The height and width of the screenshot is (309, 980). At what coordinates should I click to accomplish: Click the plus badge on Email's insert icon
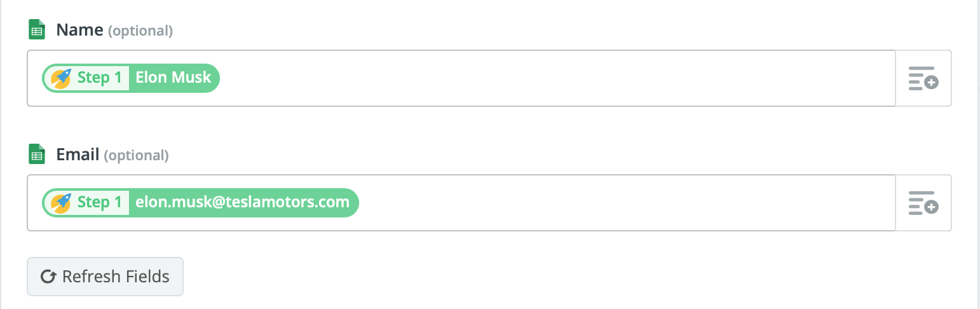[931, 207]
